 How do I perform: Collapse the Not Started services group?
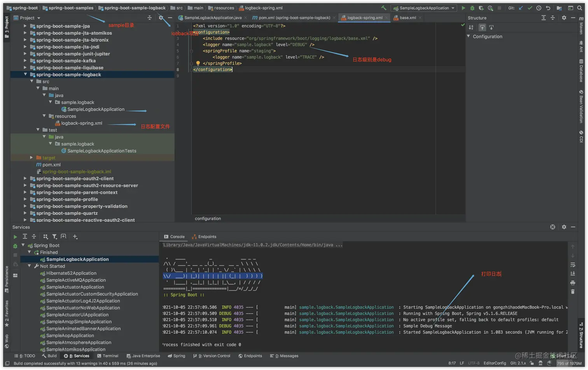pyautogui.click(x=30, y=266)
